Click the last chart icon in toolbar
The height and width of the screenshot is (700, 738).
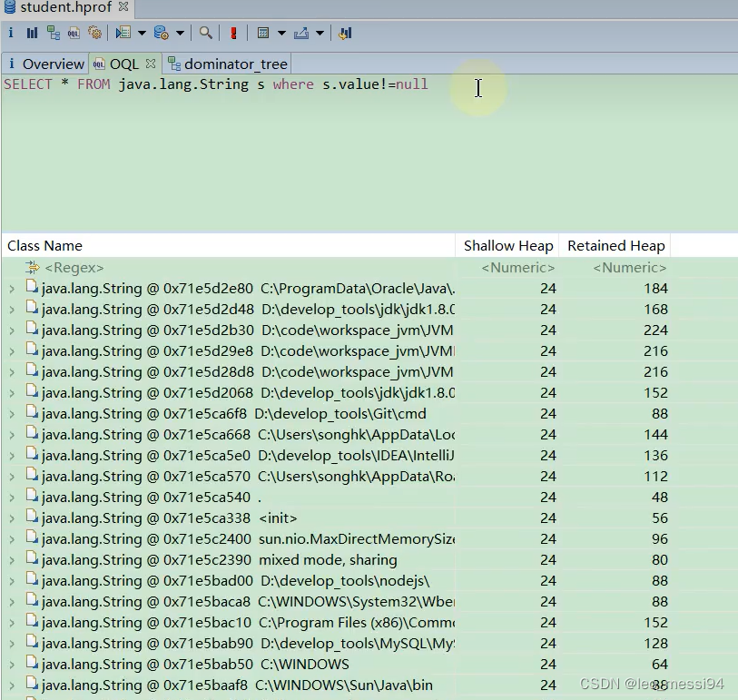pos(345,33)
